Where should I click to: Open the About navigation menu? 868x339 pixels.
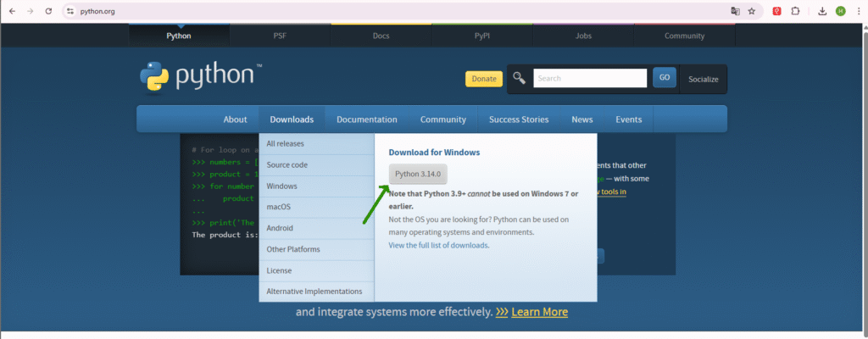[236, 119]
